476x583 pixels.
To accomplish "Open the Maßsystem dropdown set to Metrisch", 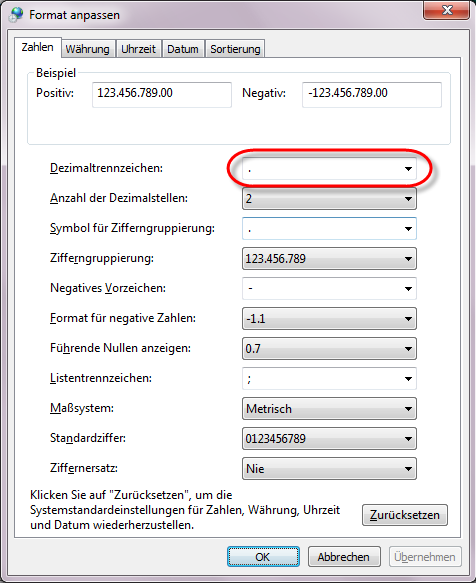I will [329, 409].
